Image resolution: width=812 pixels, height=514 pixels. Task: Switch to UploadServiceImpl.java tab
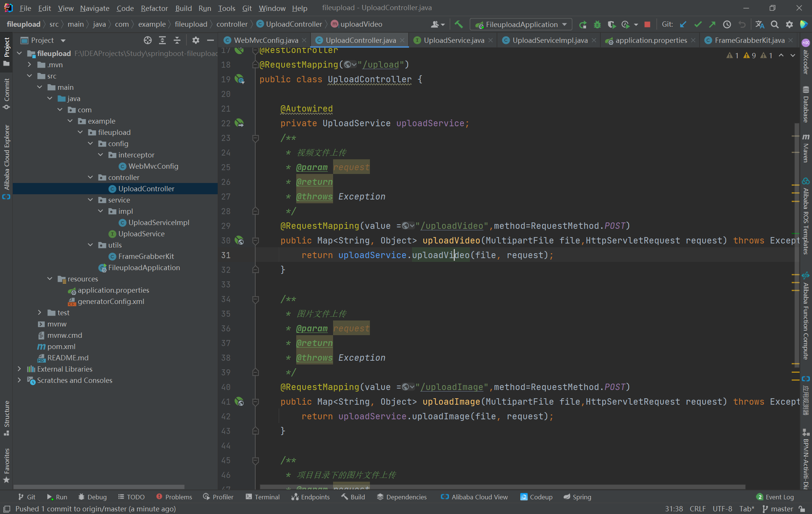point(549,40)
